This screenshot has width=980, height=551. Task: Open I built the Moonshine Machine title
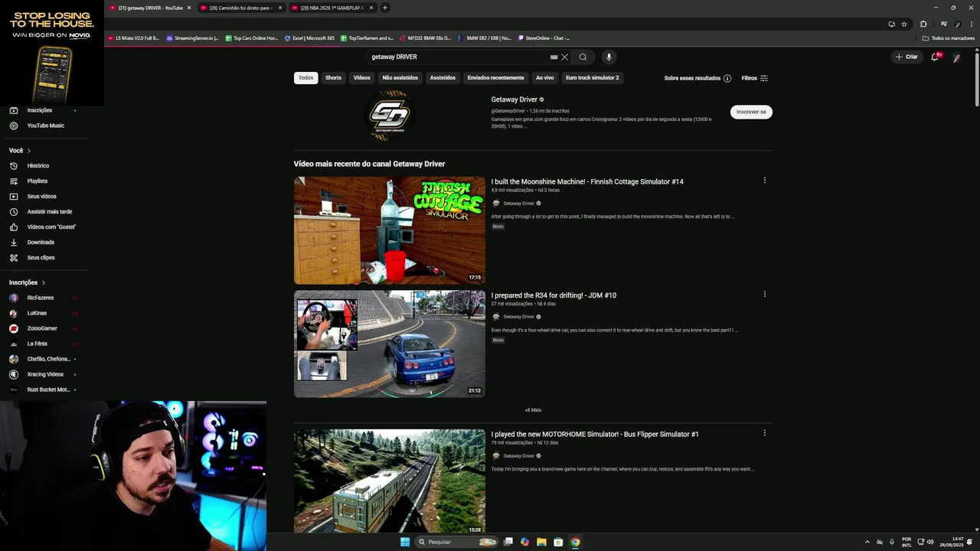[587, 181]
